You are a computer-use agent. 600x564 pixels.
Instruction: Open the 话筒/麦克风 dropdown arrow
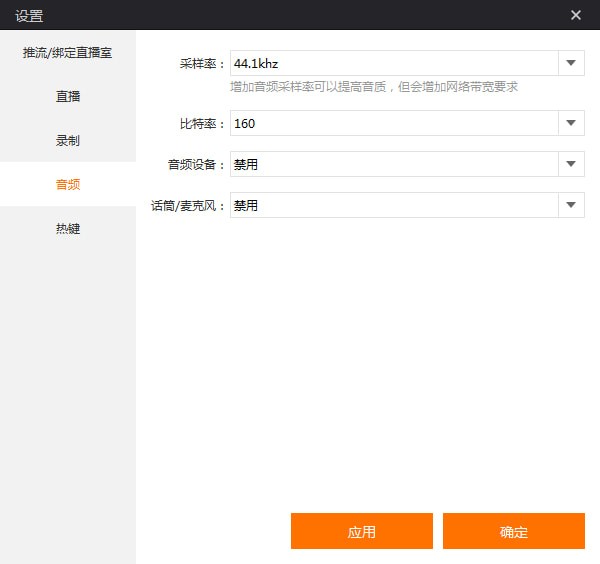coord(571,205)
